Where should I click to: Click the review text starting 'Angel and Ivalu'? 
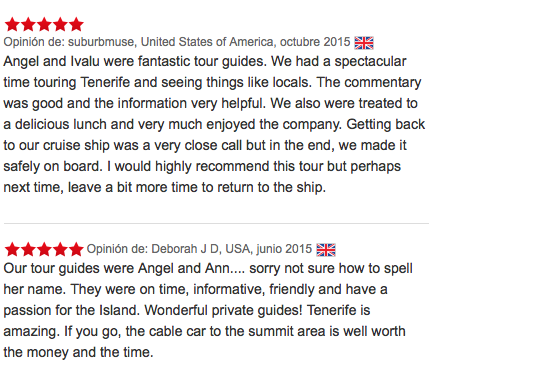coord(214,124)
